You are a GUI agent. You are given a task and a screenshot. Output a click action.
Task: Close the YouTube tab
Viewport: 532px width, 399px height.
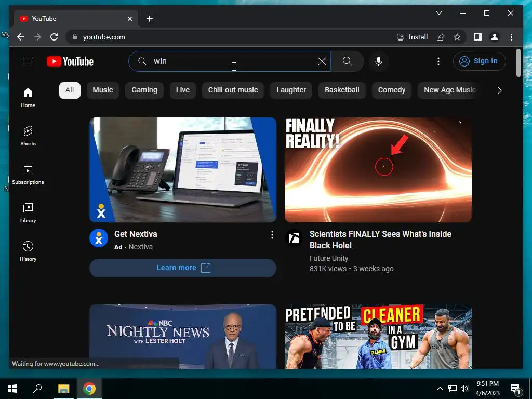tap(129, 19)
